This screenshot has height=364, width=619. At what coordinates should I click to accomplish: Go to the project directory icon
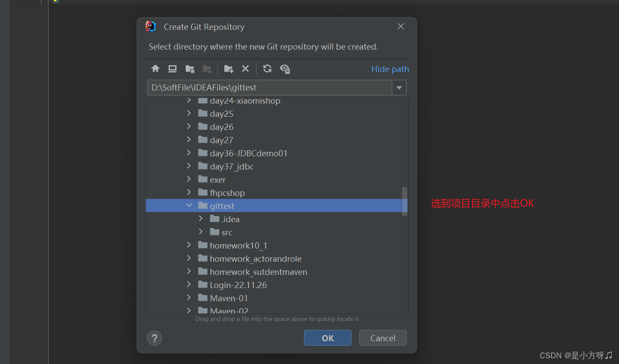(x=190, y=68)
